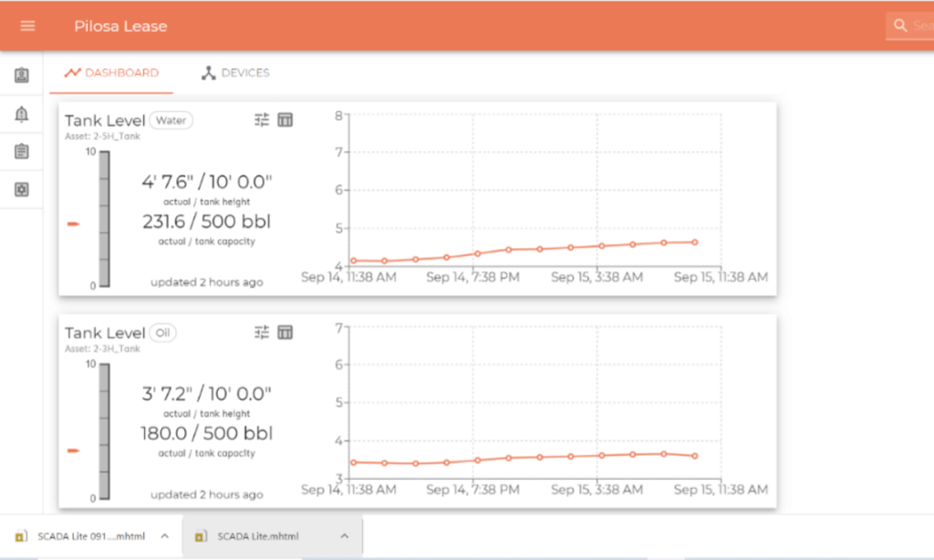The image size is (934, 560).
Task: Expand the SCADA Lite 091 download chevron
Action: pos(165,536)
